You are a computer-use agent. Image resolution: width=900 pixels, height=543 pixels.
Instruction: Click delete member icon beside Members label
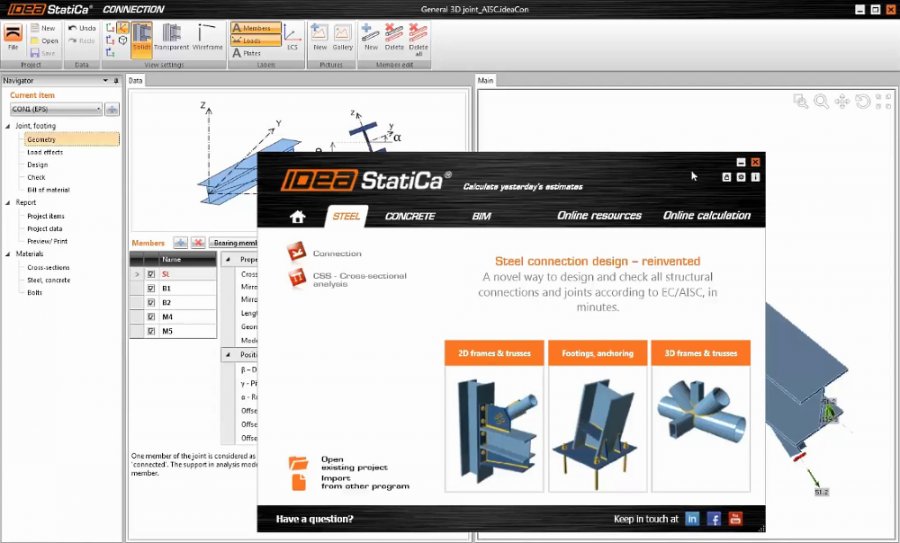[x=198, y=243]
